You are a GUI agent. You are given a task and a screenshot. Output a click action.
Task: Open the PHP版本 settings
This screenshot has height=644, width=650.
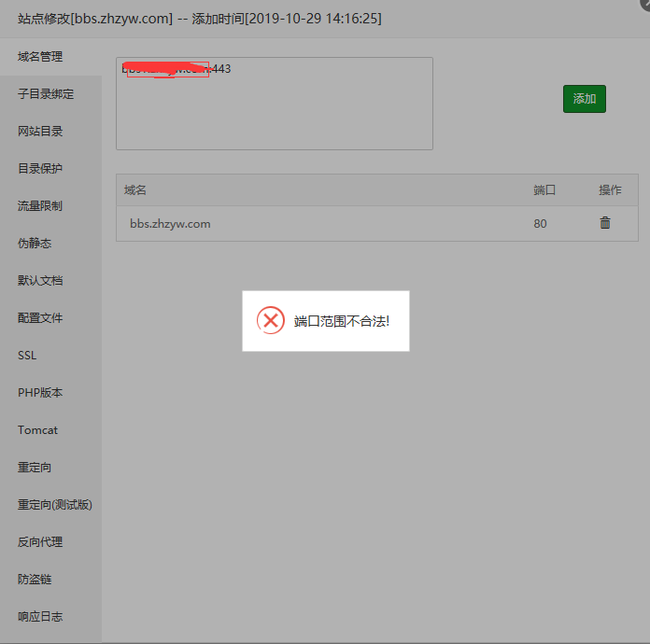50,392
